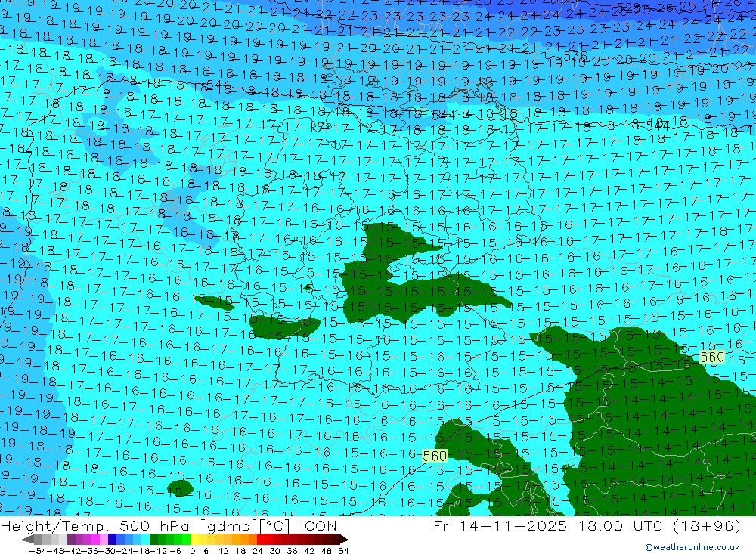Click the '[gdmp]' unit text in title
Image resolution: width=756 pixels, height=554 pixels.
(230, 525)
